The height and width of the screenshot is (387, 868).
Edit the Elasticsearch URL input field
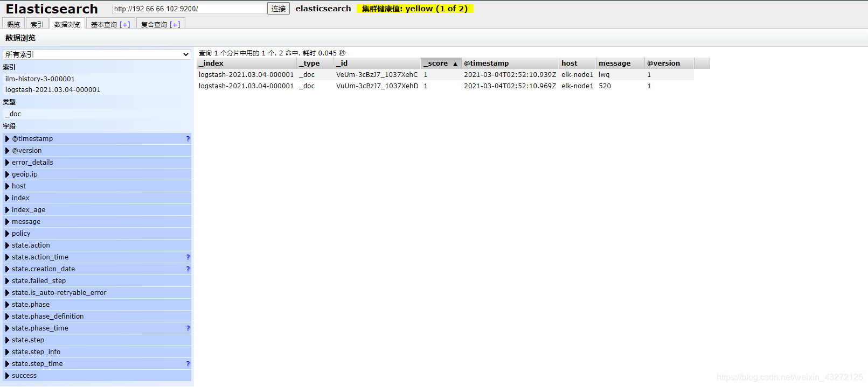point(189,9)
